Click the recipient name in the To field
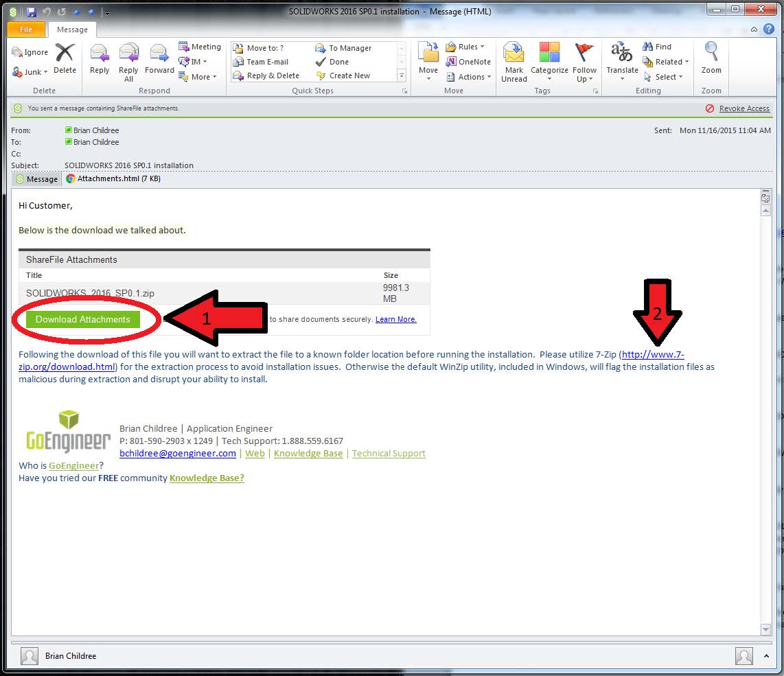784x676 pixels. 96,142
